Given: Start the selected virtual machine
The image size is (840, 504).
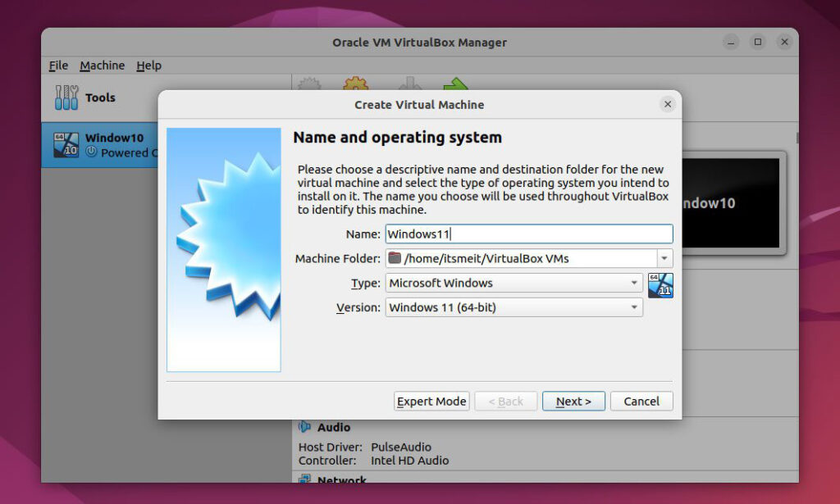Looking at the screenshot, I should (x=457, y=84).
